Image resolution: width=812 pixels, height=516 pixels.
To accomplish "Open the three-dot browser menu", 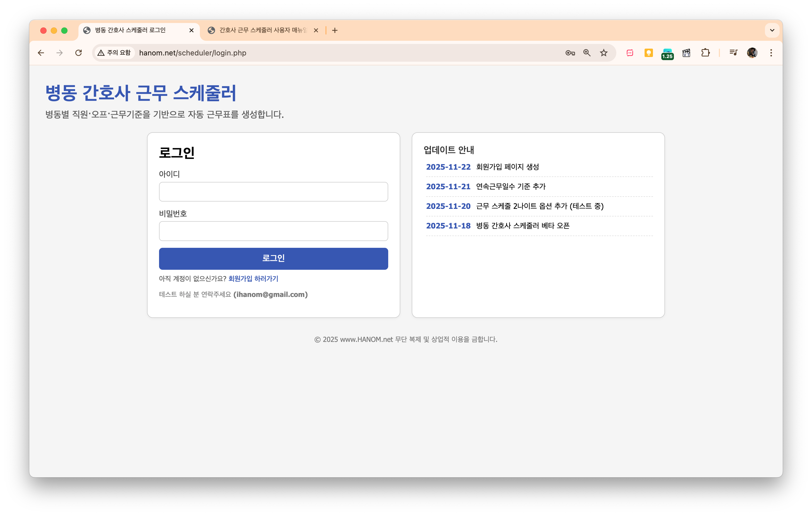I will [771, 53].
